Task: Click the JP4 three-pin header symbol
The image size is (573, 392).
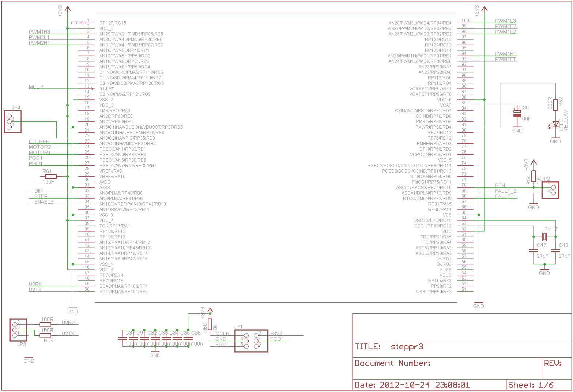Action: coord(13,121)
